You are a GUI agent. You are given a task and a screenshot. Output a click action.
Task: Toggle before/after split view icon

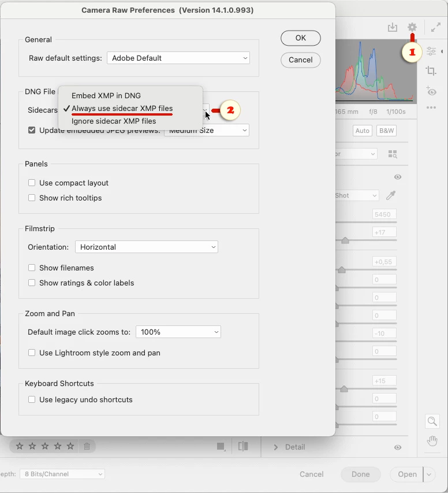click(x=243, y=446)
